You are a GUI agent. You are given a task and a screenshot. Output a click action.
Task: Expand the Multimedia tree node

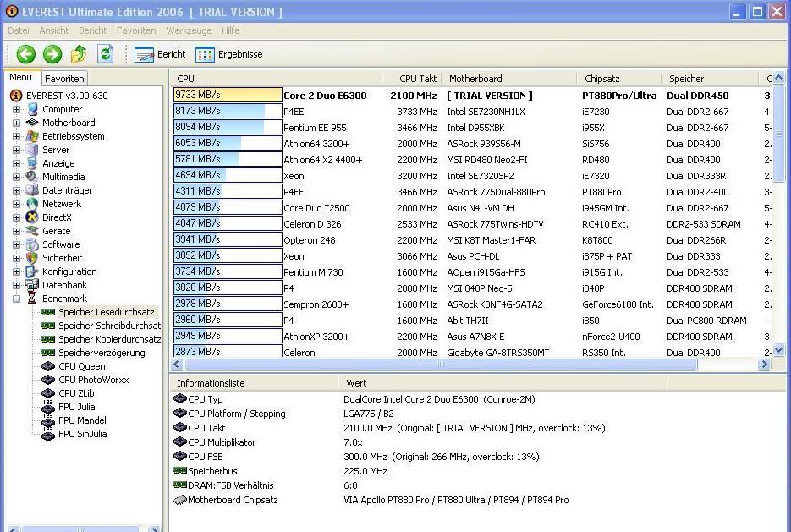(x=17, y=177)
